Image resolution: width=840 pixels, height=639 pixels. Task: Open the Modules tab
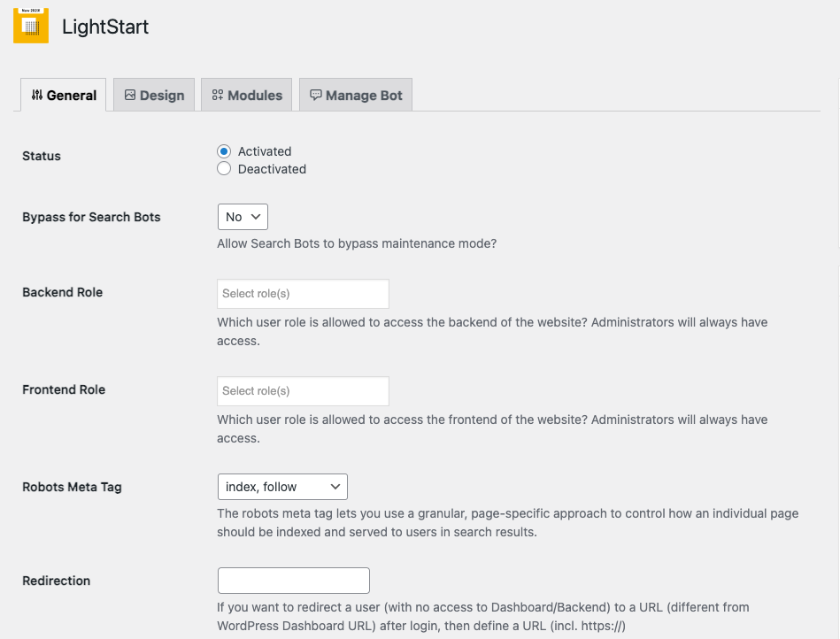(246, 95)
